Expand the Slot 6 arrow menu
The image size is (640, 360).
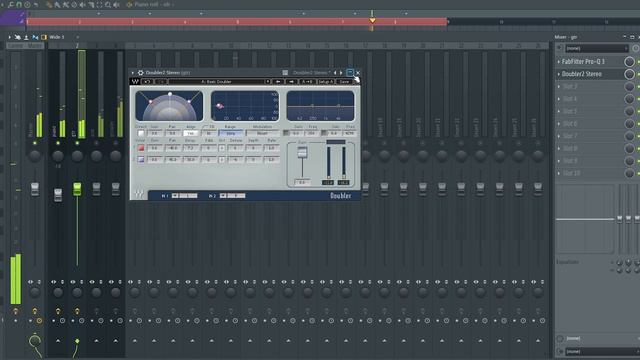click(x=559, y=124)
